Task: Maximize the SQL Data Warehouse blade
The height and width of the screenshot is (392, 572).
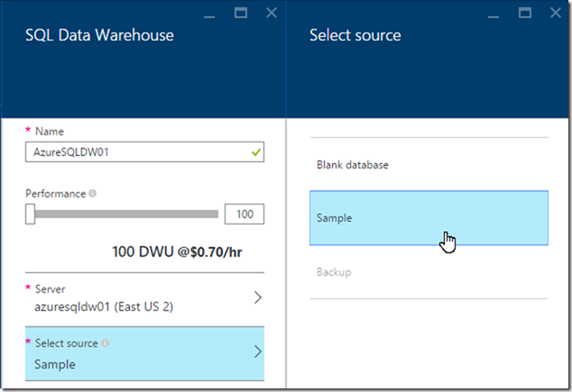Action: point(240,13)
